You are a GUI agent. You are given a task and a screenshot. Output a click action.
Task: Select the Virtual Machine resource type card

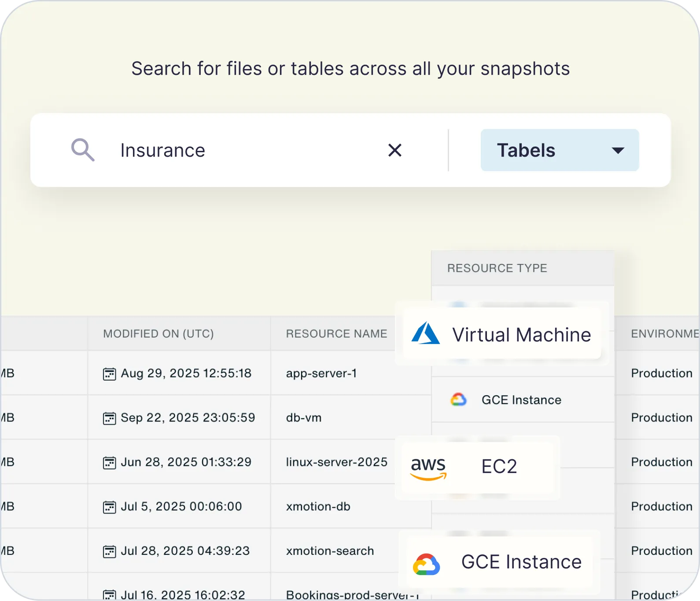point(502,334)
